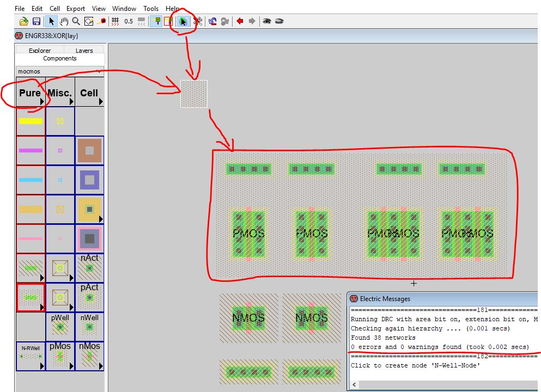
Task: Expand the Pure layer nodes menu
Action: (31, 93)
